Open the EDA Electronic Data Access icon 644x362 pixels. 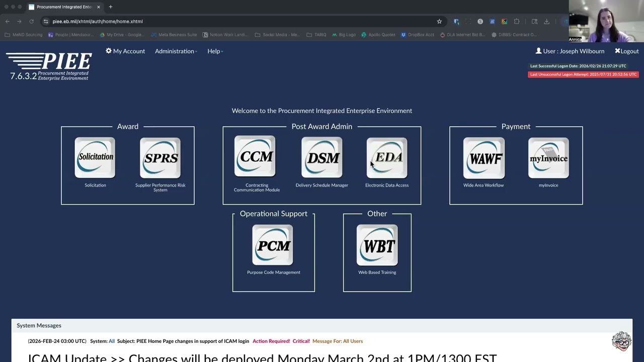(x=387, y=158)
